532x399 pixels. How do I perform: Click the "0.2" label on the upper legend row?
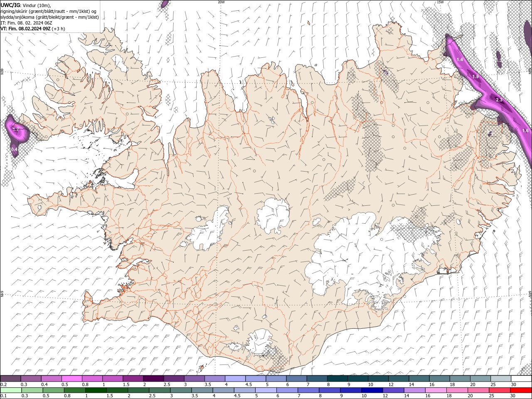pyautogui.click(x=3, y=385)
